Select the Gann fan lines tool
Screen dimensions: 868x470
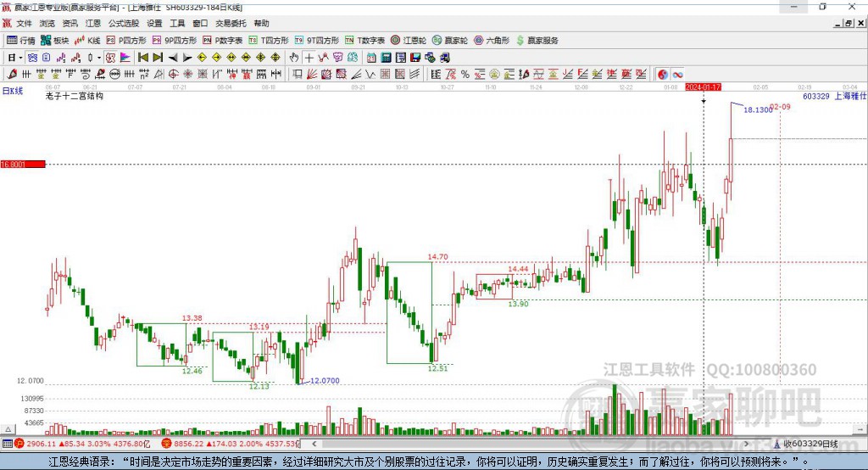(312, 74)
